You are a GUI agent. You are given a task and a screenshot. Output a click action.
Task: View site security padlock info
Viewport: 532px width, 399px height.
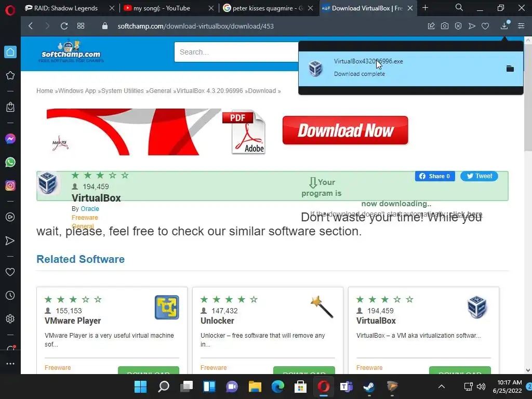105,26
